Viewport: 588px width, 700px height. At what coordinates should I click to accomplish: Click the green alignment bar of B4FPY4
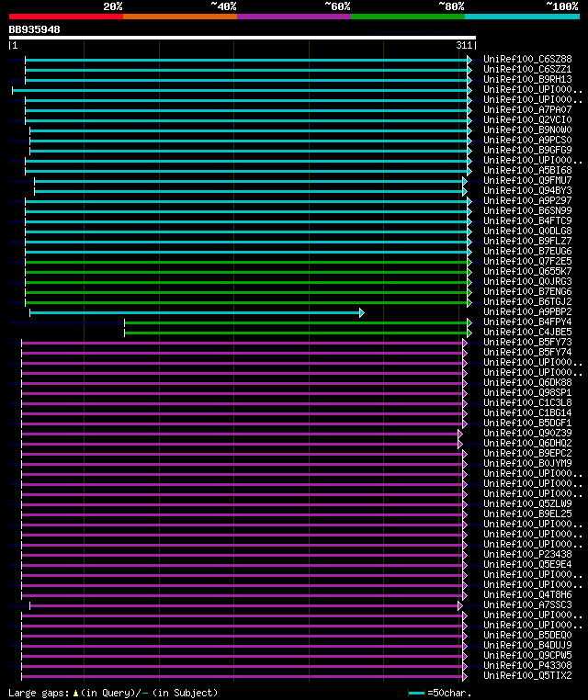(x=296, y=322)
